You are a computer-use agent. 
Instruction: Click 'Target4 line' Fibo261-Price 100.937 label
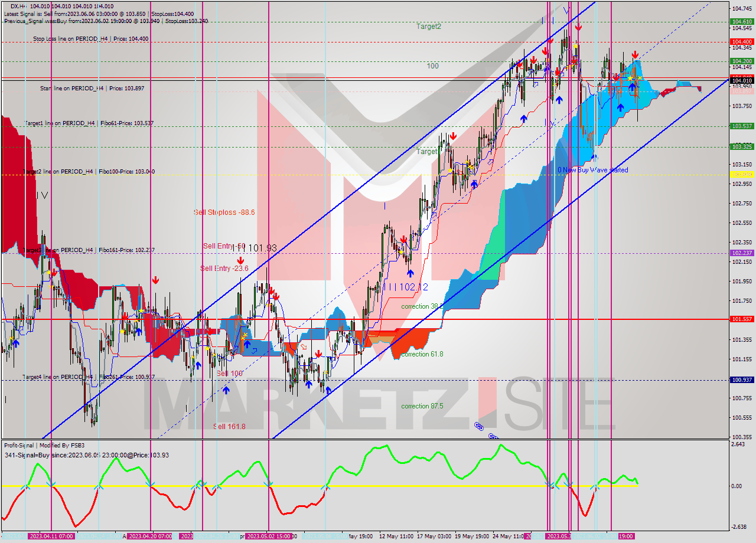pos(89,377)
